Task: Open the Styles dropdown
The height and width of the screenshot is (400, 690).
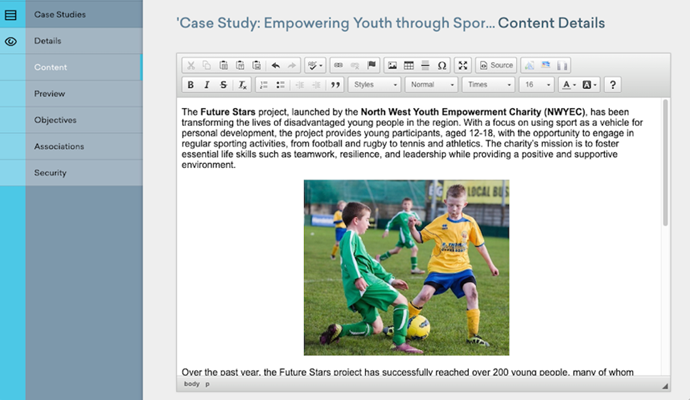Action: (x=374, y=84)
